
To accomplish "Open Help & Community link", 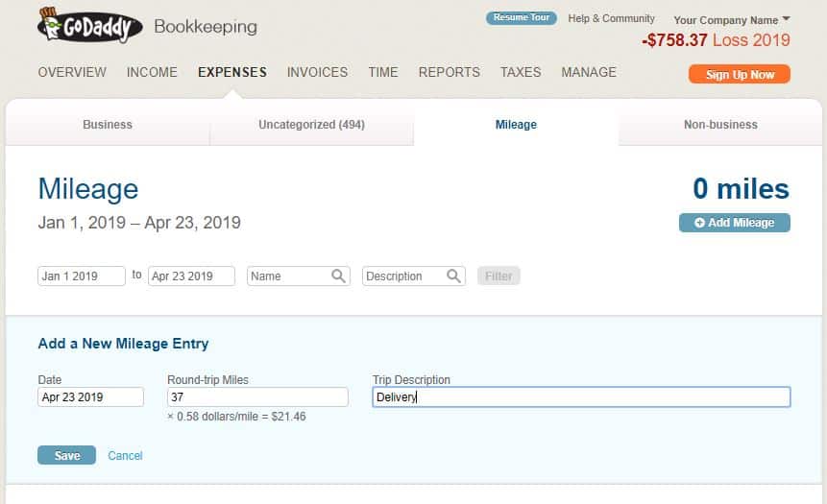I will (611, 18).
